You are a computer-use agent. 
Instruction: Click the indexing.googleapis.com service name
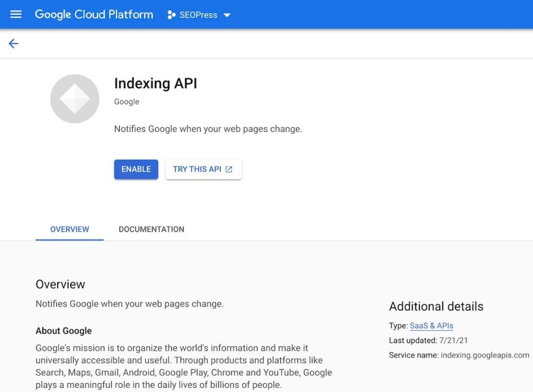pyautogui.click(x=485, y=355)
